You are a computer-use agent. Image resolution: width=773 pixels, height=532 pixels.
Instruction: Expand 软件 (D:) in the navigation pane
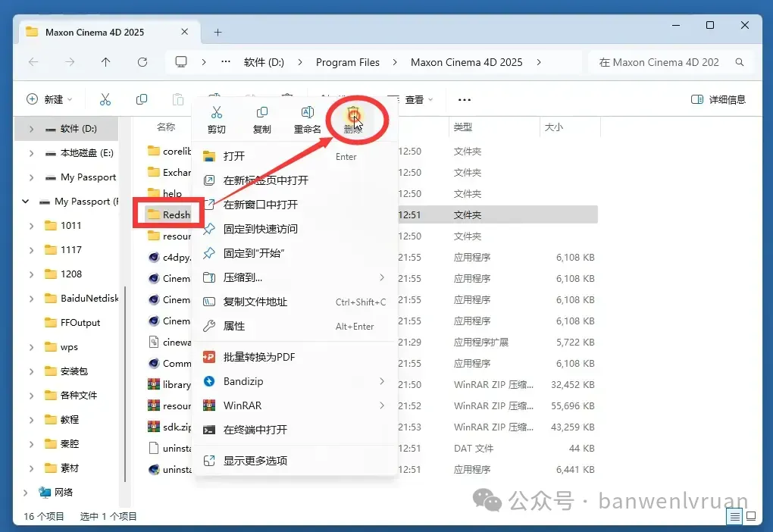[x=31, y=129]
